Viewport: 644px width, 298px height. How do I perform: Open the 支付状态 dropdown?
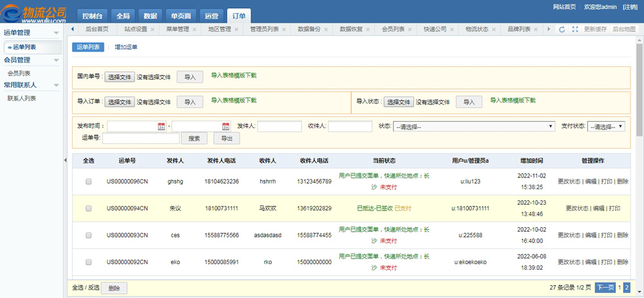(606, 127)
